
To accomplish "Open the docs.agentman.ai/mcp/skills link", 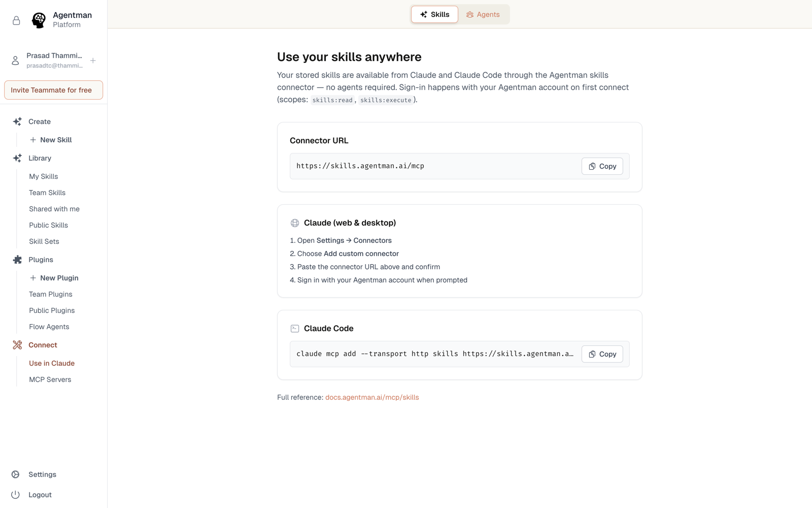I will [x=372, y=397].
